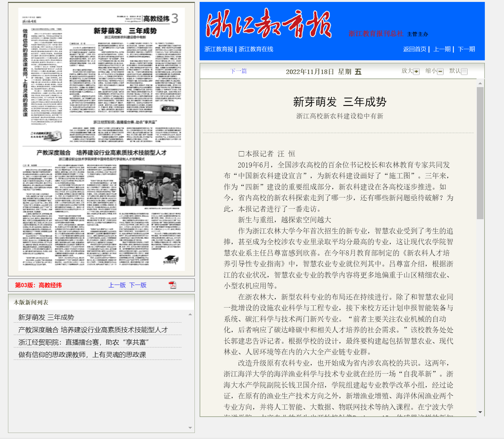Click 本版新闻列表 heading
The image size is (504, 439).
point(31,302)
